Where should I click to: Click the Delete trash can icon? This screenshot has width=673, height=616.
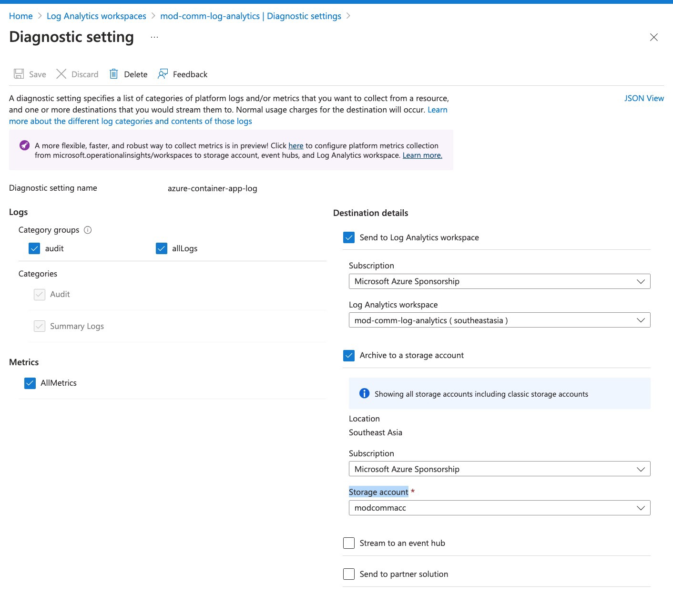pyautogui.click(x=113, y=74)
